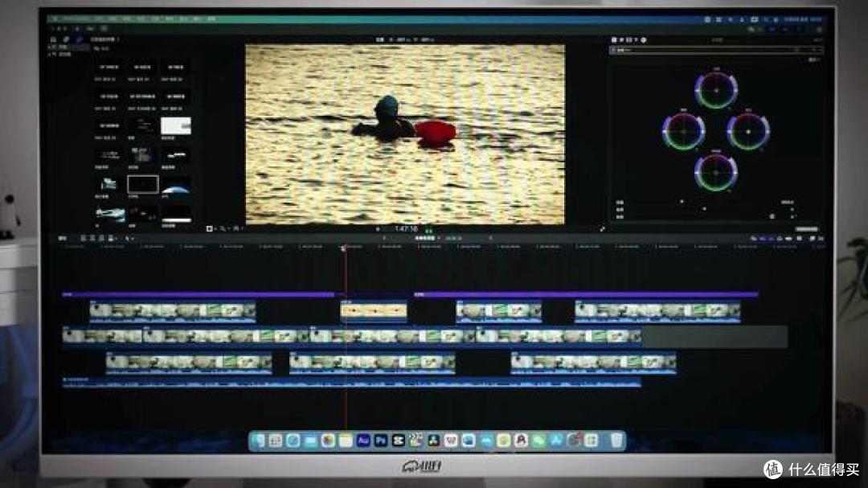The image size is (868, 488).
Task: Open Launchpad in the Dock
Action: 275,441
